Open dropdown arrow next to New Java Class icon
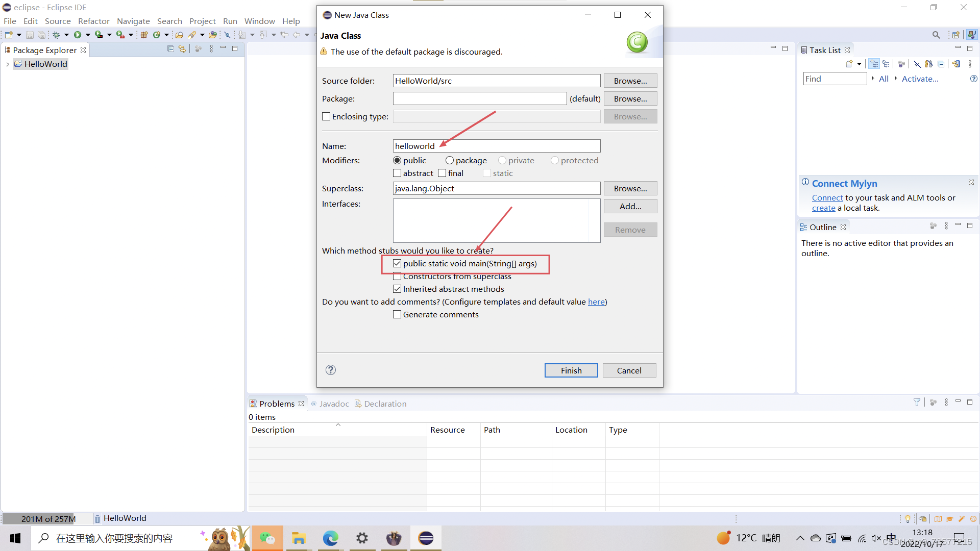 [166, 35]
